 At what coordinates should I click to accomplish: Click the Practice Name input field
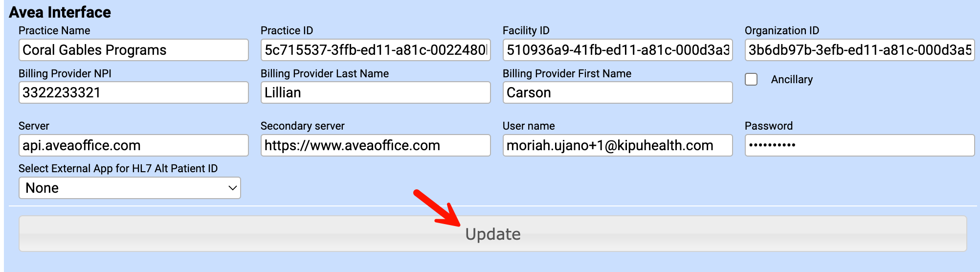[133, 50]
